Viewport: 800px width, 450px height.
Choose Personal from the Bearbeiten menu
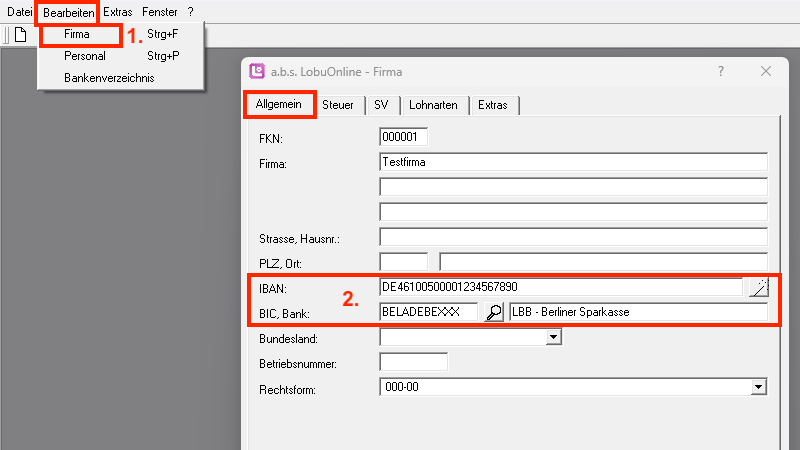[x=84, y=56]
